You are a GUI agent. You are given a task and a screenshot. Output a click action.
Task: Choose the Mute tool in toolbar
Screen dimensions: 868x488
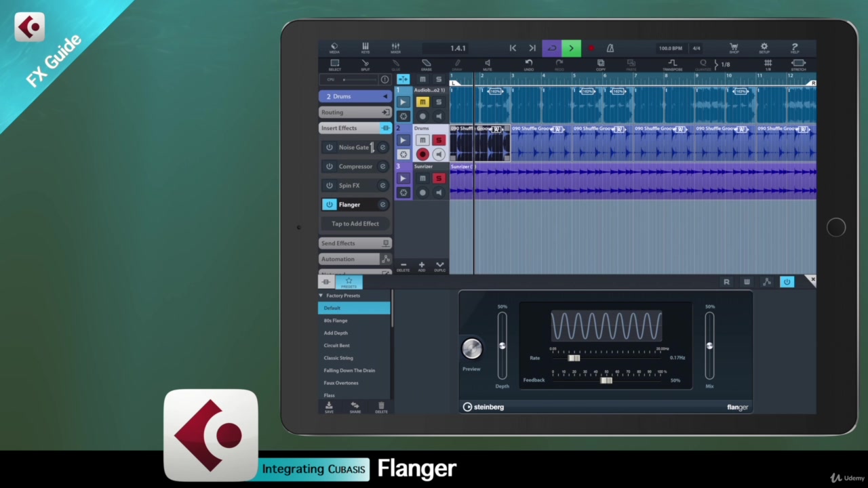pos(487,65)
